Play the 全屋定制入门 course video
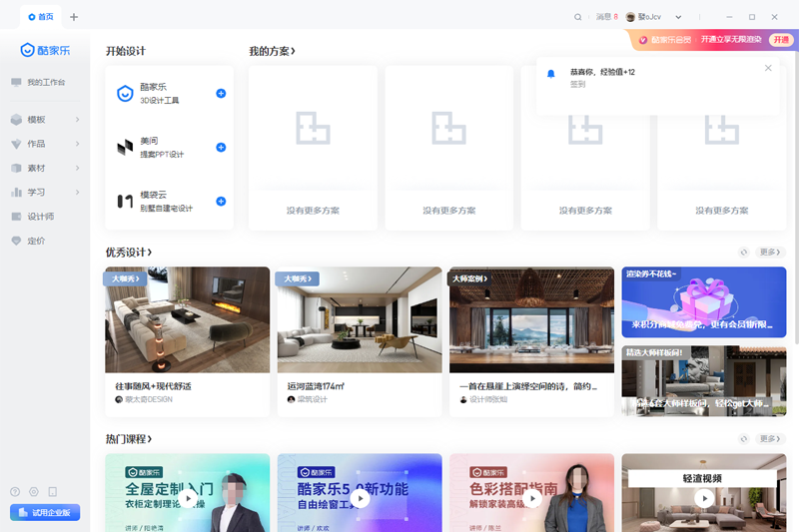 (x=188, y=498)
